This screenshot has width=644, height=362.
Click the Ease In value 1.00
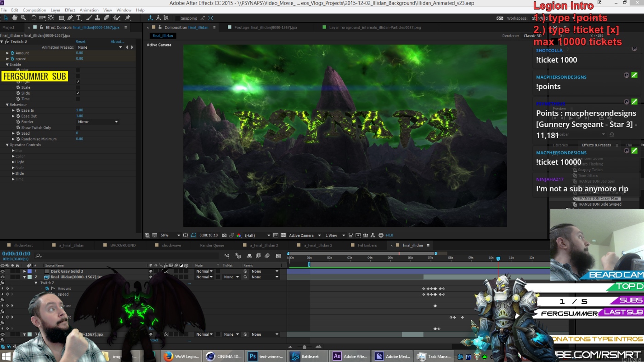pos(79,110)
